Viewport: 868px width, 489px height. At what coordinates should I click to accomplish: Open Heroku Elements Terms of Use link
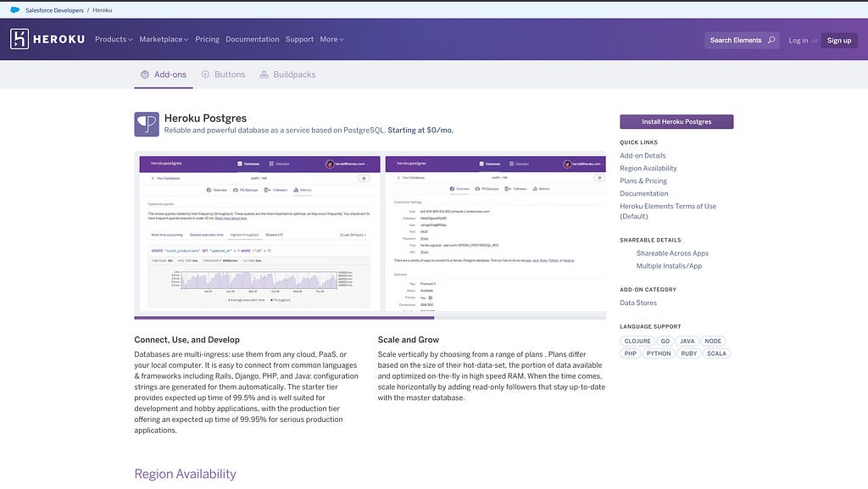tap(668, 211)
